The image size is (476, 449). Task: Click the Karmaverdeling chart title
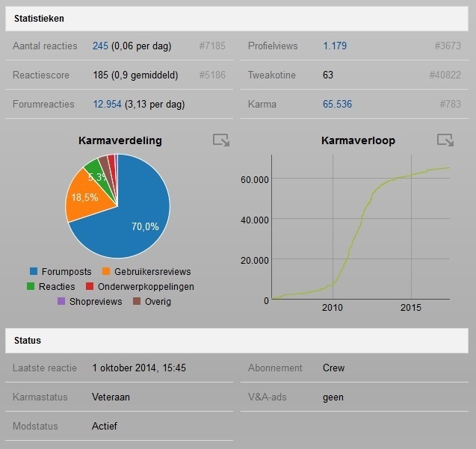(x=120, y=140)
